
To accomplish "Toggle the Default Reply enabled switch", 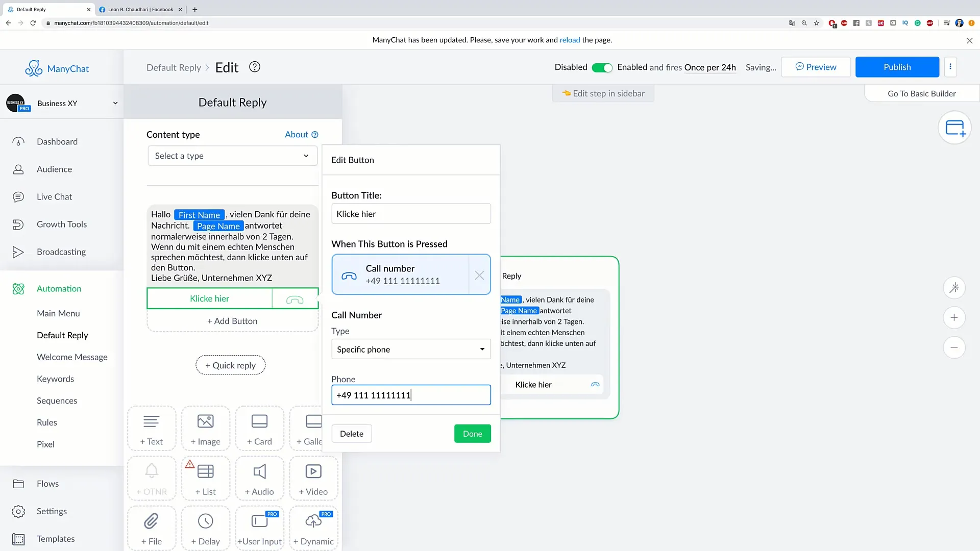I will pyautogui.click(x=602, y=67).
